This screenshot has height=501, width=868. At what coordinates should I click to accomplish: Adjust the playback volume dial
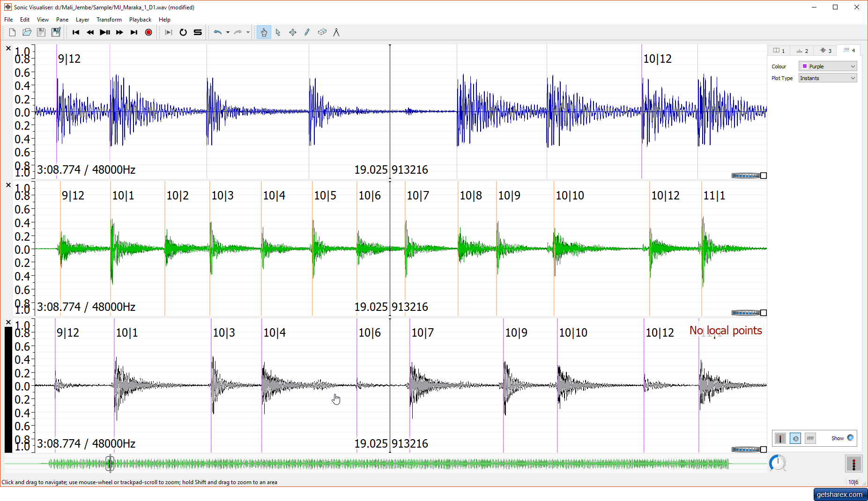point(778,463)
